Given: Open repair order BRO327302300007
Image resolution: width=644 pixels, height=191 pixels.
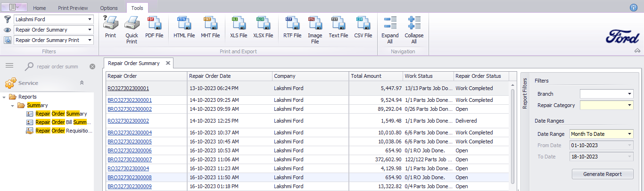Looking at the screenshot, I should [130, 159].
